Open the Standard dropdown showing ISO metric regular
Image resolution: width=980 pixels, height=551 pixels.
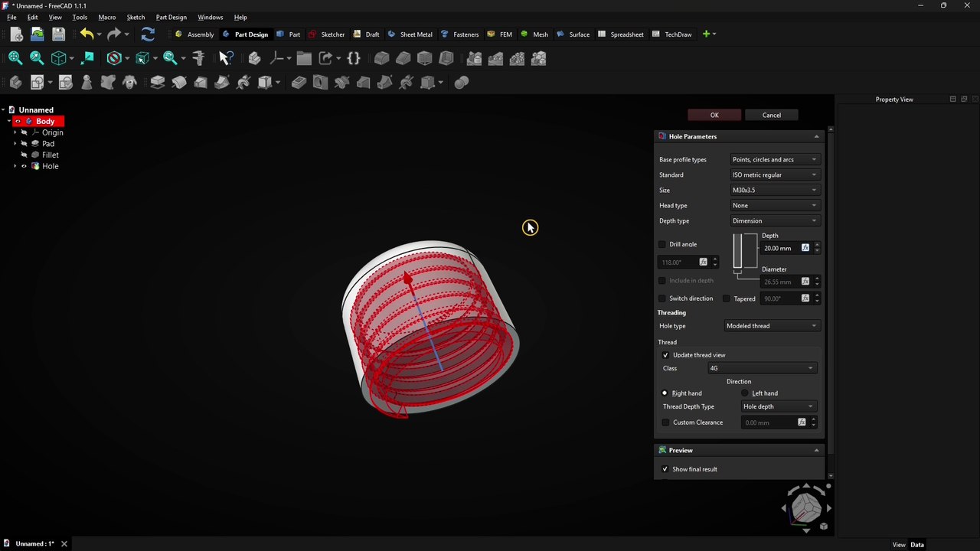point(775,174)
